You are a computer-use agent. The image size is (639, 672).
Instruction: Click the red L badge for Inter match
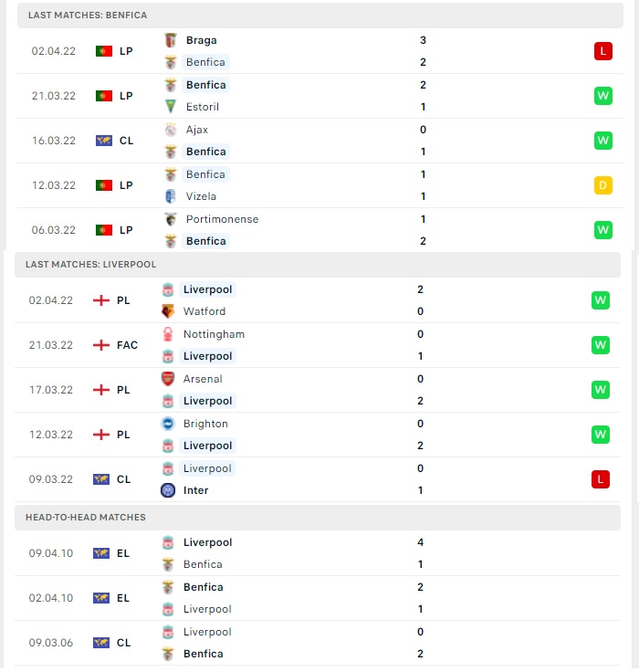601,479
